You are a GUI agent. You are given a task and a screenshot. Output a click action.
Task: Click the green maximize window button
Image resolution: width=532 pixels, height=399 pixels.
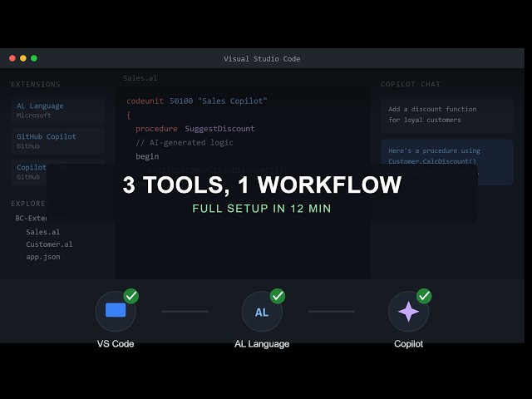click(x=34, y=58)
